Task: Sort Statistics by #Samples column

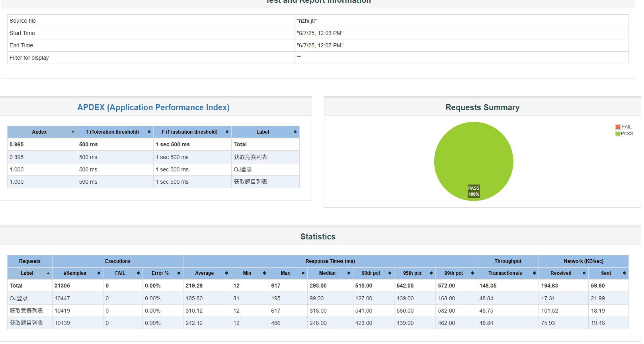Action: pyautogui.click(x=78, y=273)
